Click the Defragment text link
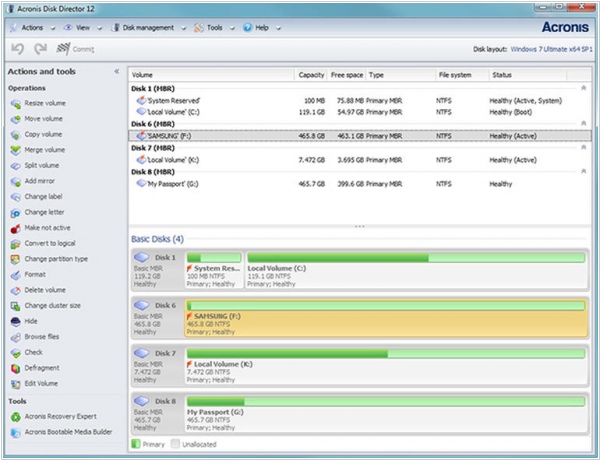This screenshot has height=460, width=600. pos(42,368)
